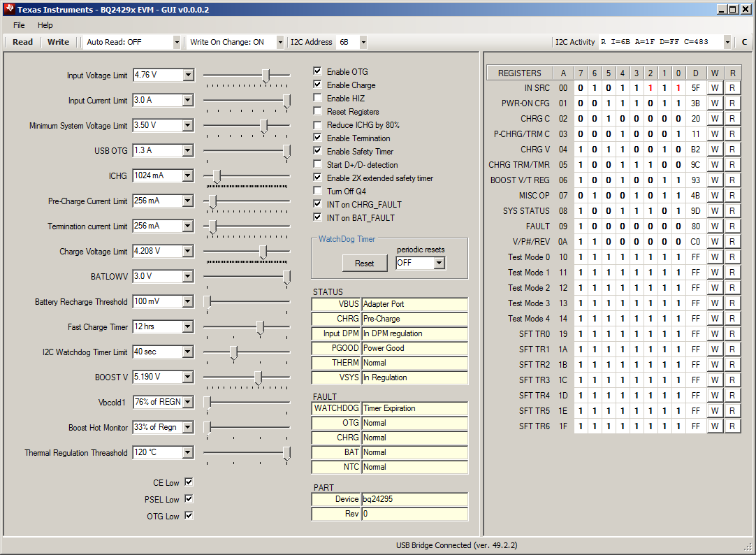
Task: Click the W button for CHRG V register
Action: [x=715, y=150]
